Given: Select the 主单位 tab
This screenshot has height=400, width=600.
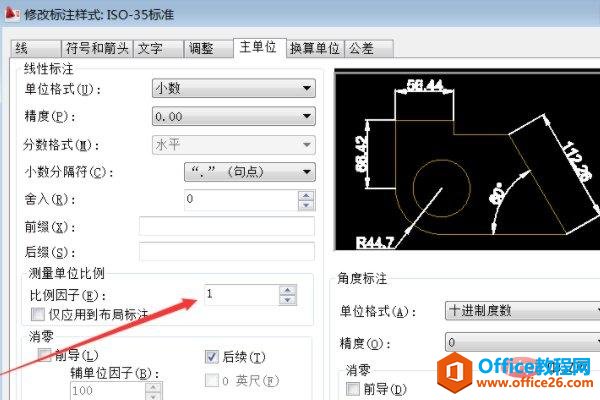Looking at the screenshot, I should point(260,47).
